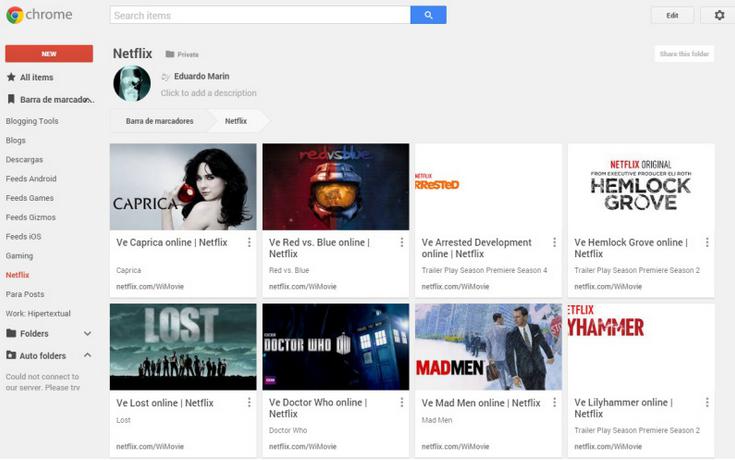Select the Netflix folder in sidebar

tap(17, 275)
